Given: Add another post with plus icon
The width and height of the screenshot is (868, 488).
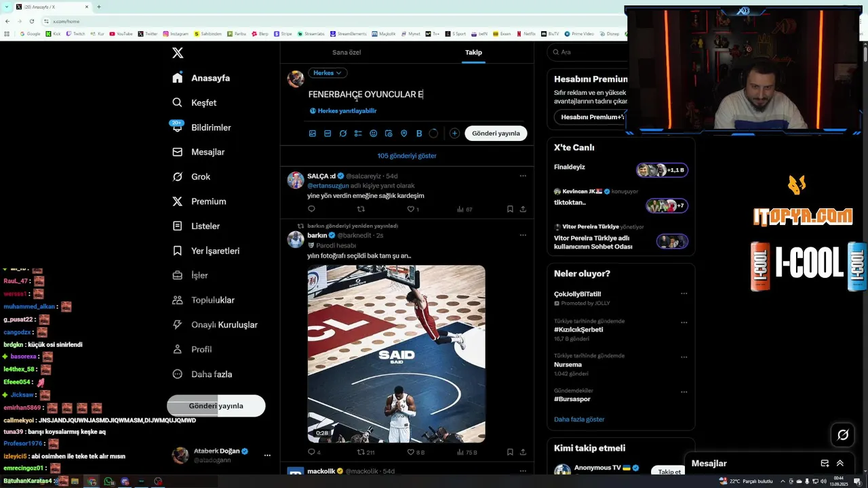Looking at the screenshot, I should click(x=454, y=134).
